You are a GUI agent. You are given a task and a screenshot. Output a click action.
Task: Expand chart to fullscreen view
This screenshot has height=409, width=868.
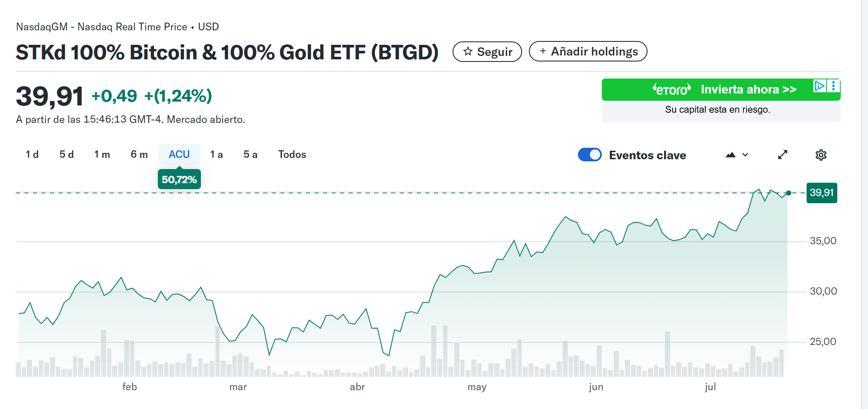point(782,155)
